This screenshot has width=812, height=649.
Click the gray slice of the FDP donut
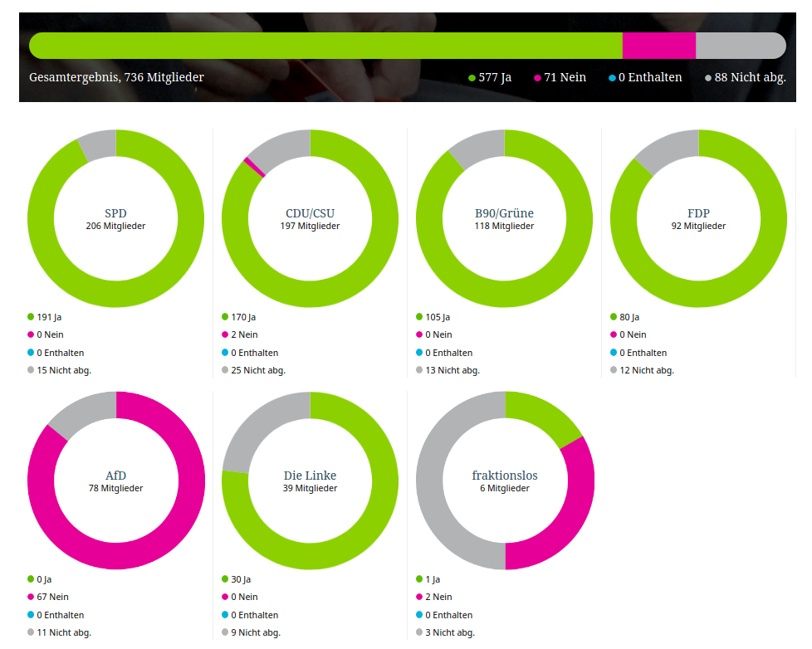point(671,149)
